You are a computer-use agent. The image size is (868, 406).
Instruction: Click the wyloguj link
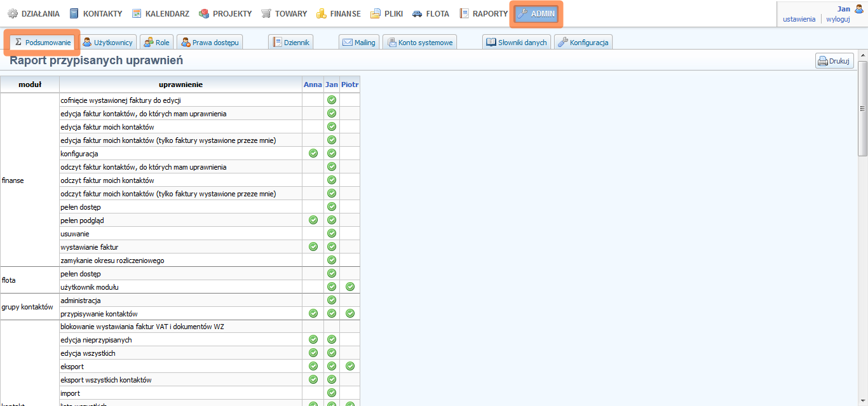837,19
